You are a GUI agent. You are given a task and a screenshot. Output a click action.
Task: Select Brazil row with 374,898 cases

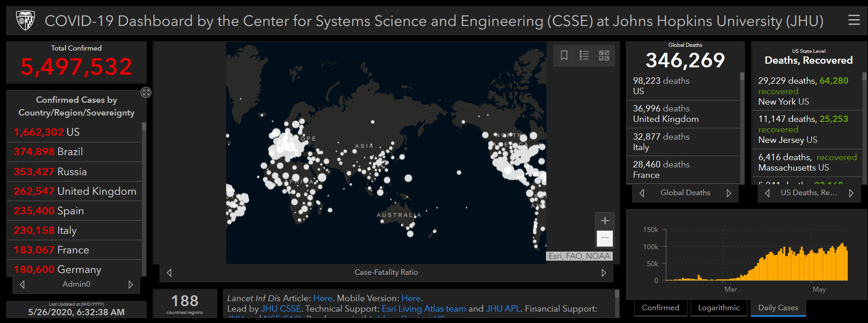[75, 151]
